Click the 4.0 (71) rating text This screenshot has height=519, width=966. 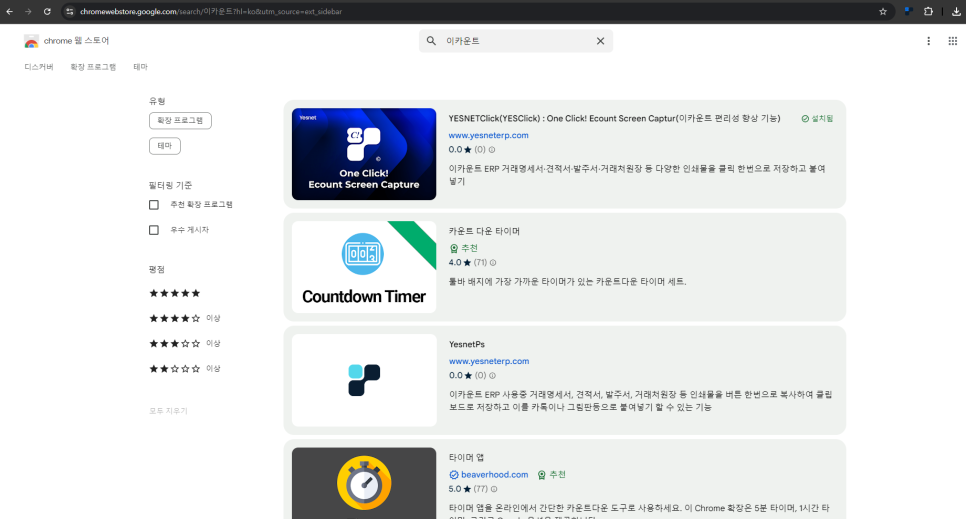coord(468,263)
